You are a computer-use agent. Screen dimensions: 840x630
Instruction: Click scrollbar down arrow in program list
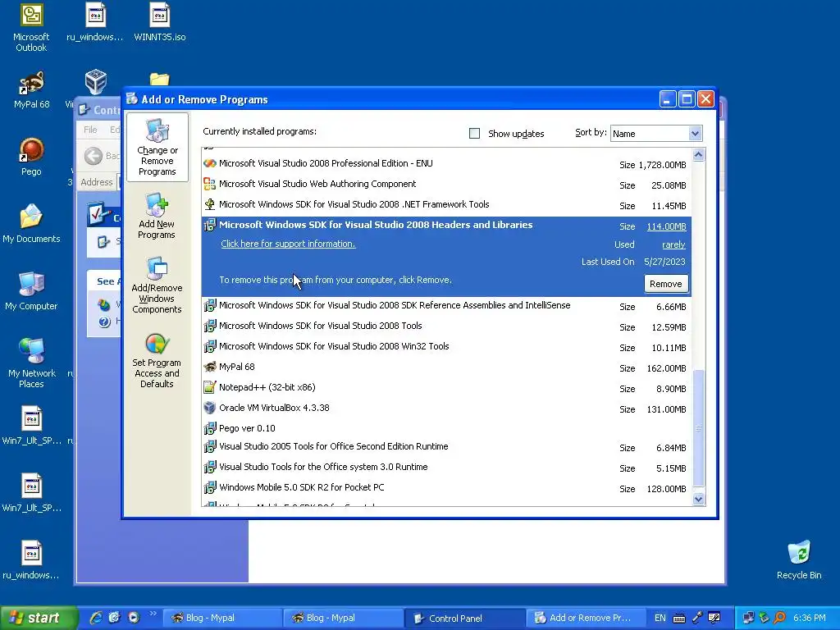coord(698,500)
